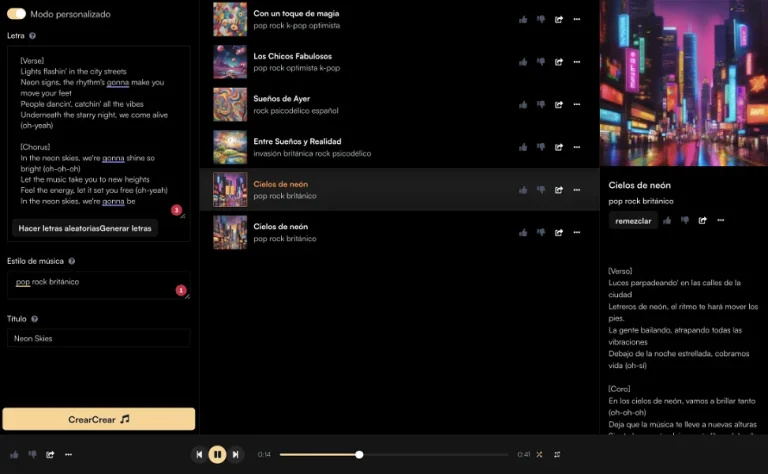The image size is (768, 474).
Task: Like the song Con un toque de magia
Action: point(523,19)
